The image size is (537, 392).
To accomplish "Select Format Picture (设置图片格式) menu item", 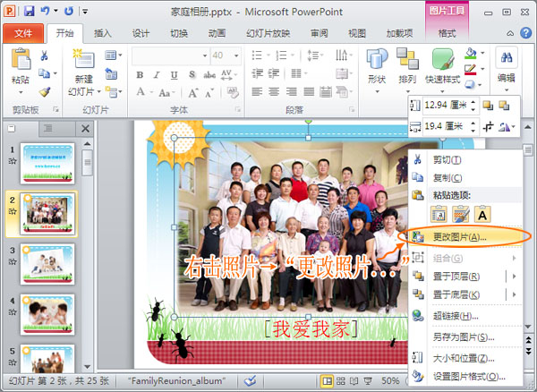I will click(x=466, y=377).
